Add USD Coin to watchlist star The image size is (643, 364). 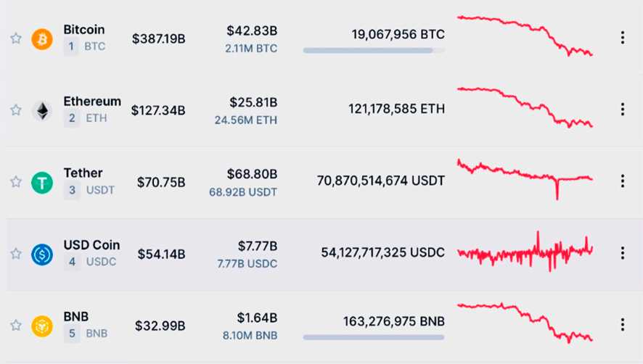point(15,254)
